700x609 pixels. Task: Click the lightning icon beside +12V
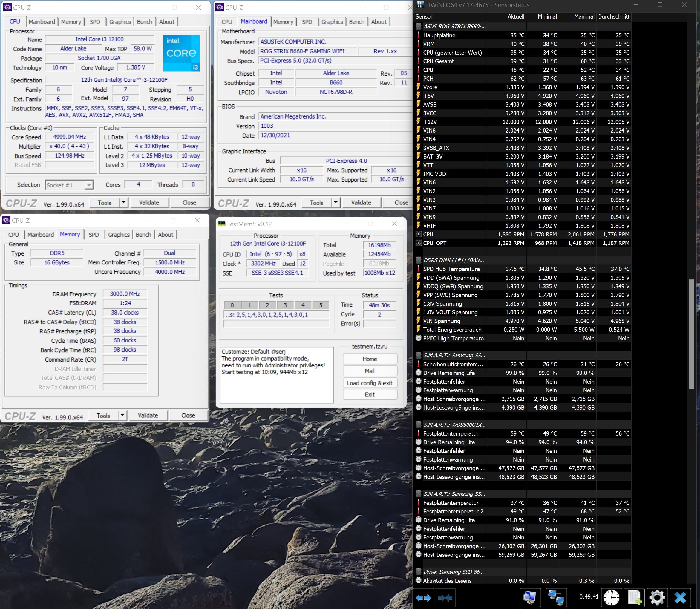418,122
